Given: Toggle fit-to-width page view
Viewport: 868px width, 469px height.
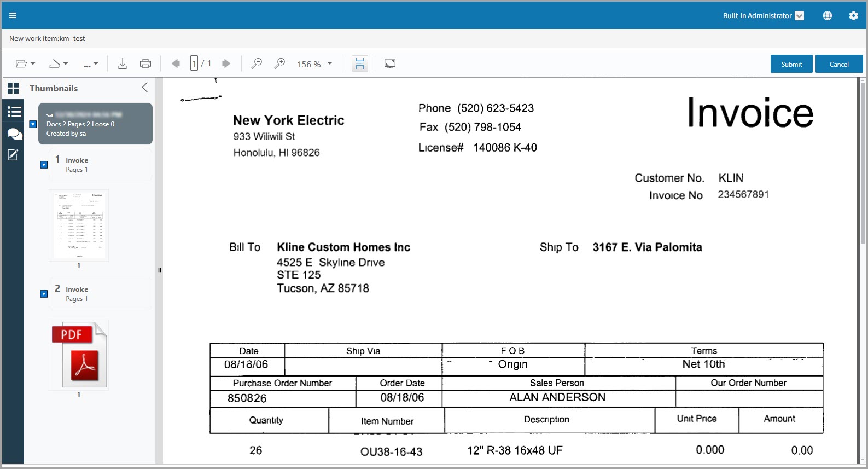Looking at the screenshot, I should click(x=360, y=64).
